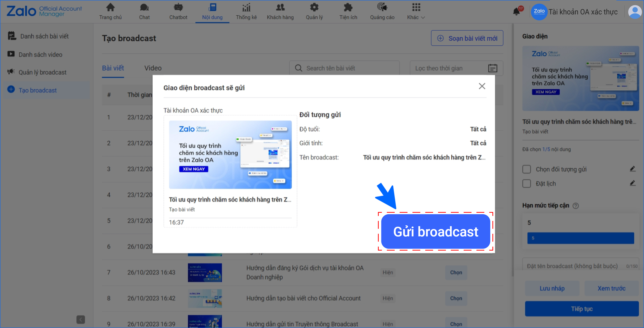Click the Tiếp tục button
Screen dimensions: 644x328
pyautogui.click(x=581, y=309)
